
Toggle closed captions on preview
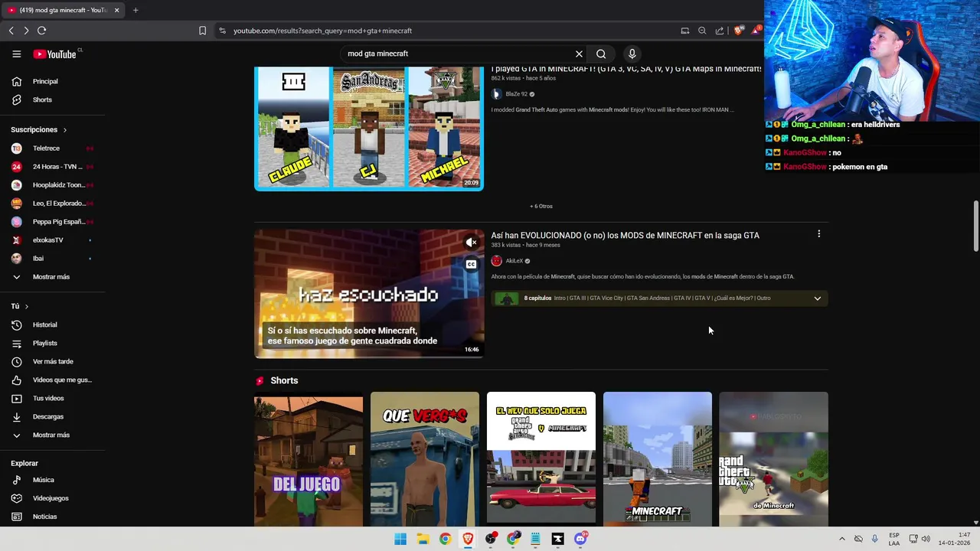pyautogui.click(x=471, y=264)
